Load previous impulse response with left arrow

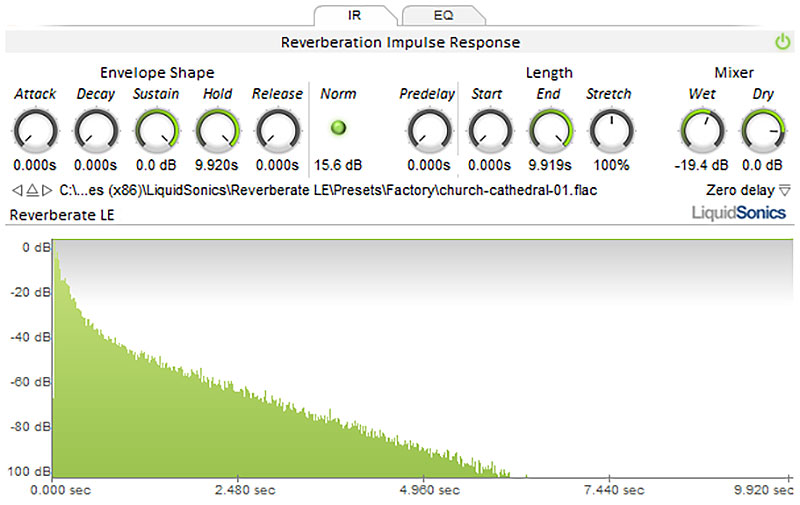click(x=17, y=190)
